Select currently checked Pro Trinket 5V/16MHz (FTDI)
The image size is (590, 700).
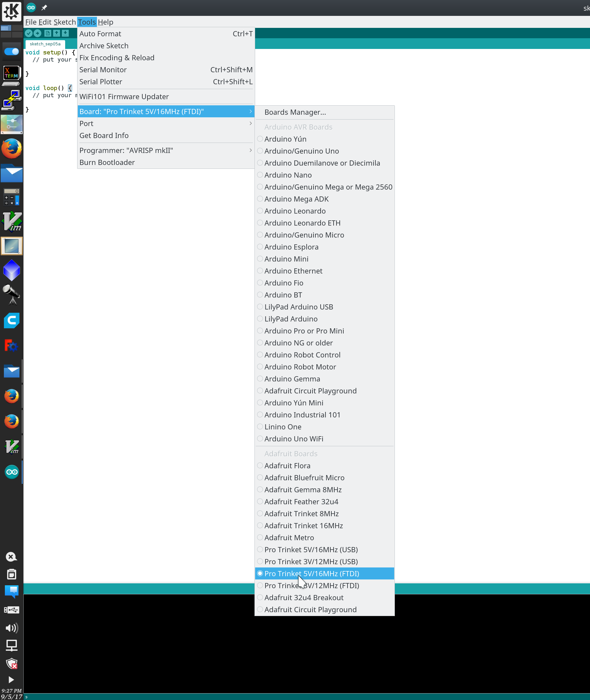tap(324, 574)
